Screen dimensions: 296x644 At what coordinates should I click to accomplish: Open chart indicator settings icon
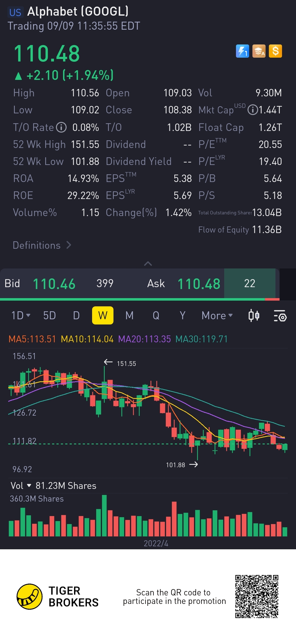click(280, 316)
